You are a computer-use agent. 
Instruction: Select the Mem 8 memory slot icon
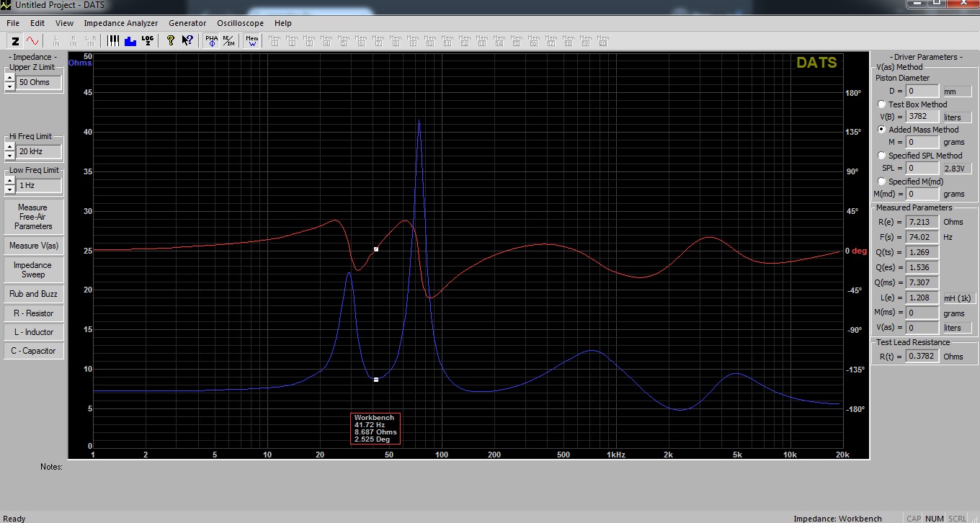(x=396, y=41)
